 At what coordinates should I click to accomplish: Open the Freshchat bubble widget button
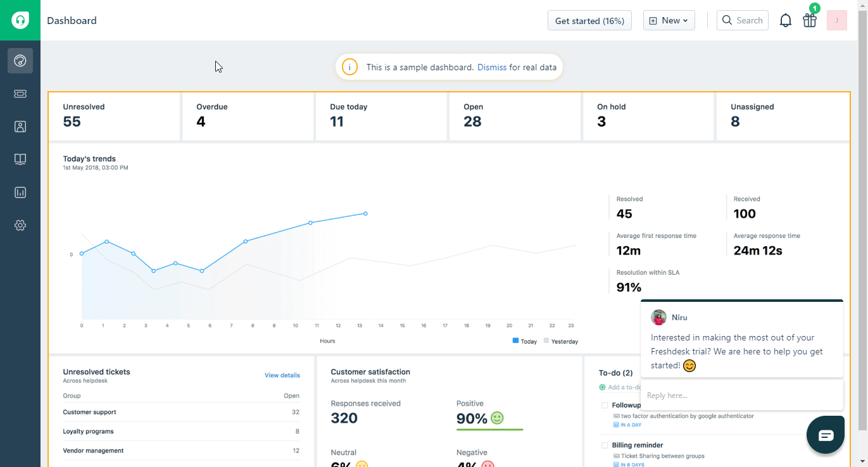click(826, 435)
